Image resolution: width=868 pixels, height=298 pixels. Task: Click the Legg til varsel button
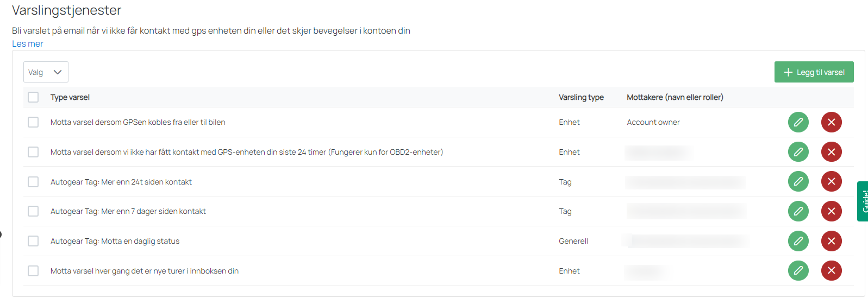pos(814,72)
